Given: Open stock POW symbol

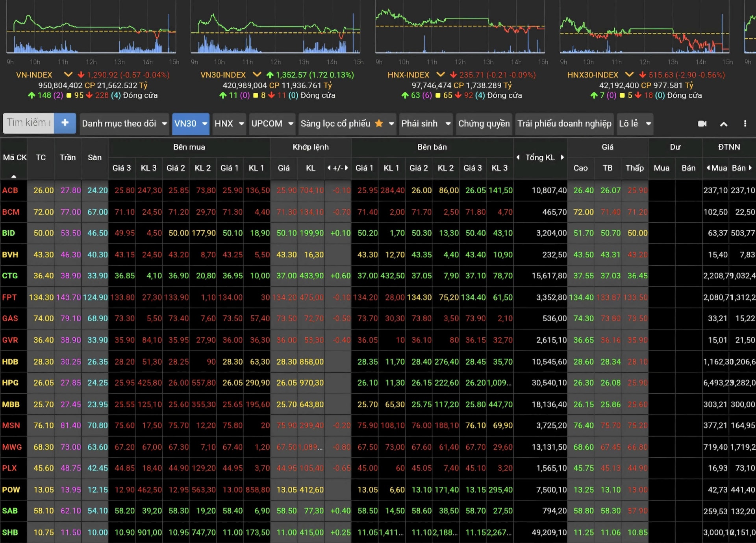Looking at the screenshot, I should [11, 489].
